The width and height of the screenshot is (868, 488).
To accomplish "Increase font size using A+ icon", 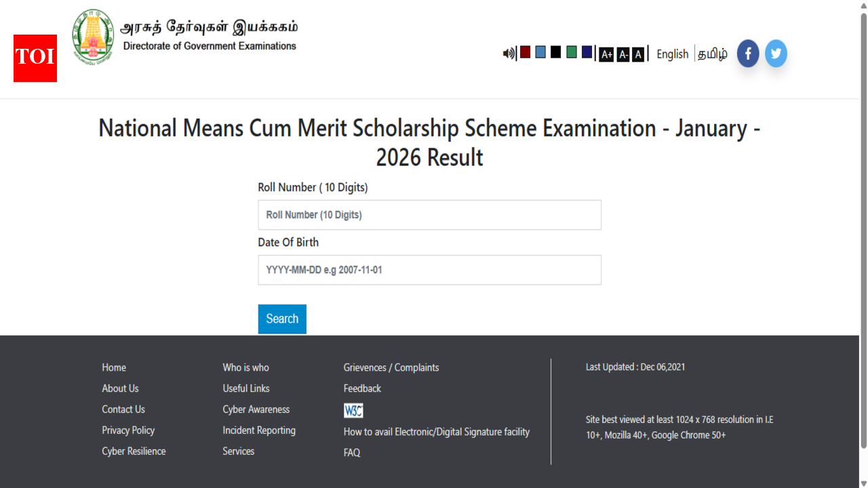I will click(606, 54).
